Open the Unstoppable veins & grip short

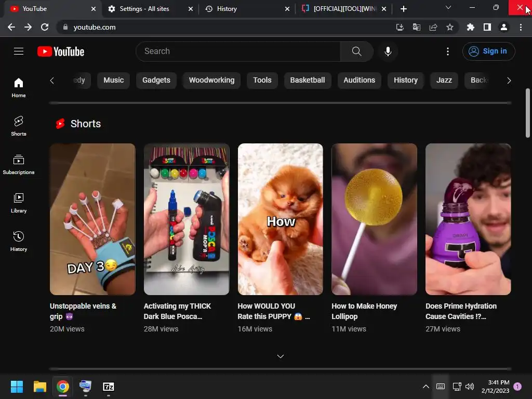pos(92,219)
